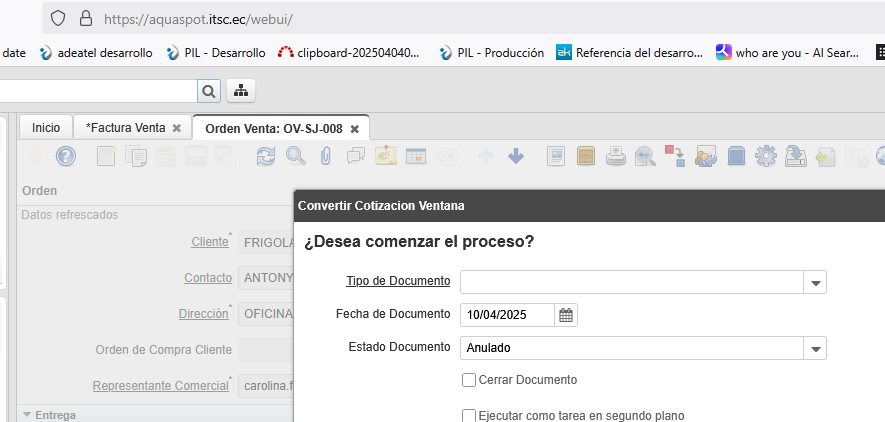Enable the Cerrar Documento checkbox
The height and width of the screenshot is (422, 885).
469,380
